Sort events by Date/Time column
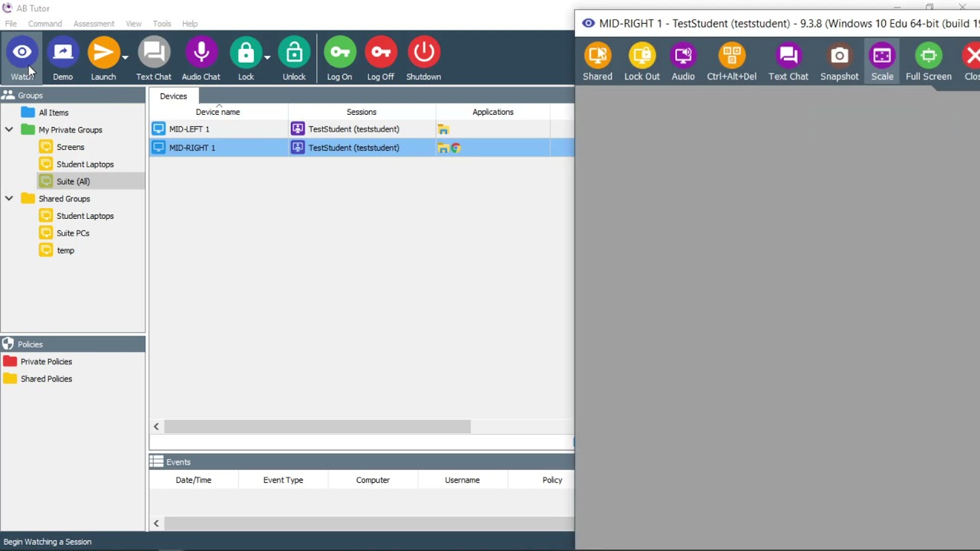The image size is (980, 551). click(x=194, y=480)
